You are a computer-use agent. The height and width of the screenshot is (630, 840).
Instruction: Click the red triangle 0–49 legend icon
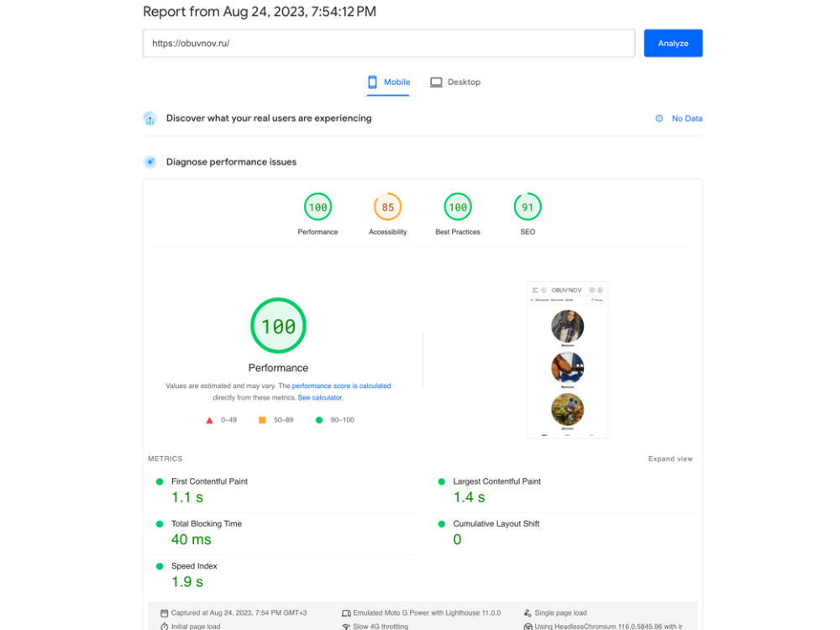point(209,420)
